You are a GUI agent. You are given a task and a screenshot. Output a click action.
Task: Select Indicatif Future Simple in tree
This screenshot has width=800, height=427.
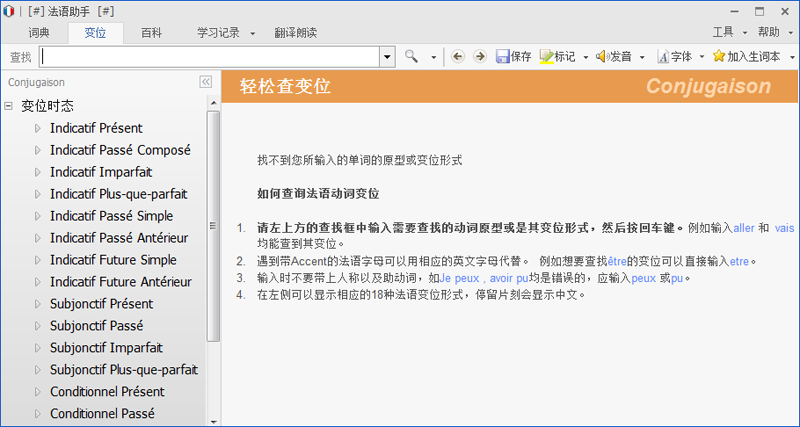click(113, 260)
